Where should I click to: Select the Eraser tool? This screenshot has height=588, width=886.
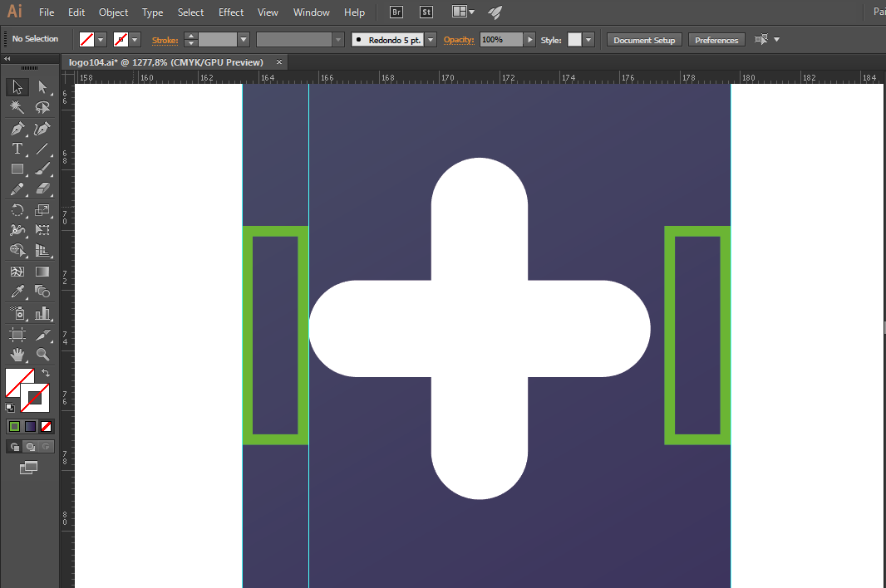pos(42,189)
